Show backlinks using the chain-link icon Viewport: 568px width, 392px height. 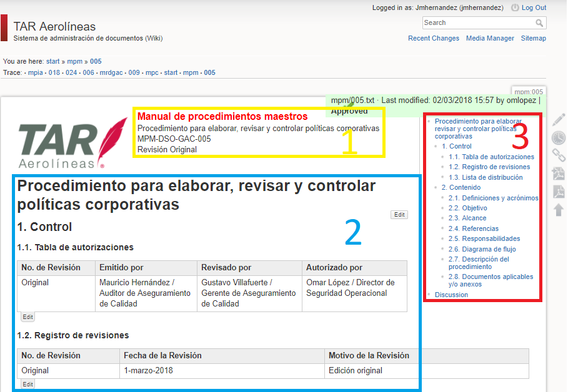coord(559,155)
